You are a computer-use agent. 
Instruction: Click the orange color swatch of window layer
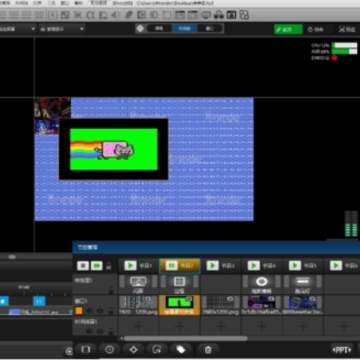click(79, 311)
